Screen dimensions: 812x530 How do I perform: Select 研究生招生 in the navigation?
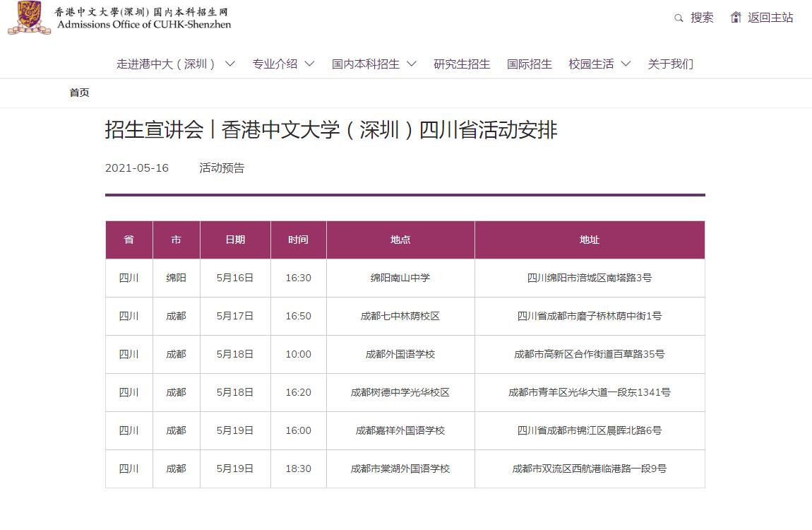click(461, 64)
